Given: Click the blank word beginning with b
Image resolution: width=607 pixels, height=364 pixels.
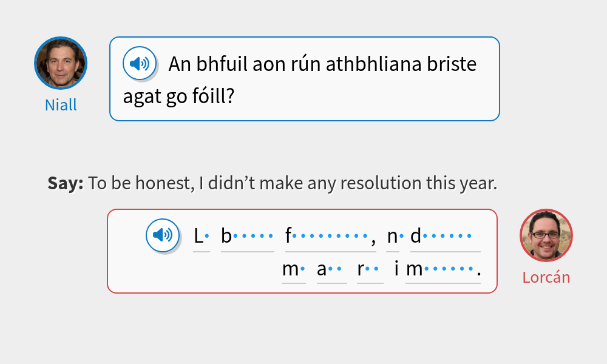Looking at the screenshot, I should [248, 238].
